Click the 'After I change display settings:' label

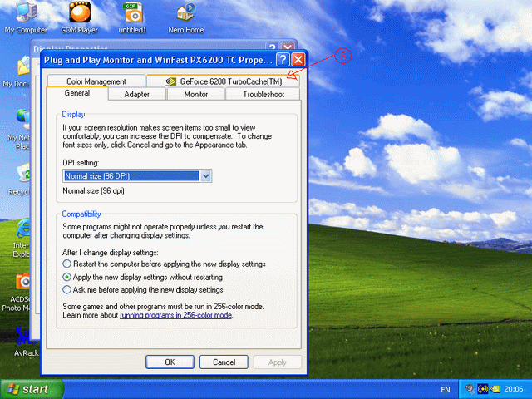coord(111,253)
